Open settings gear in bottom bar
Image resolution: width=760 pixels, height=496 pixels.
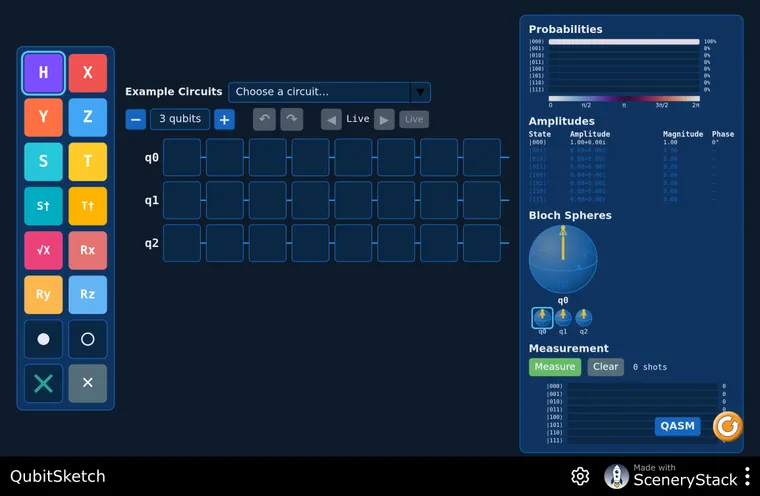click(580, 477)
